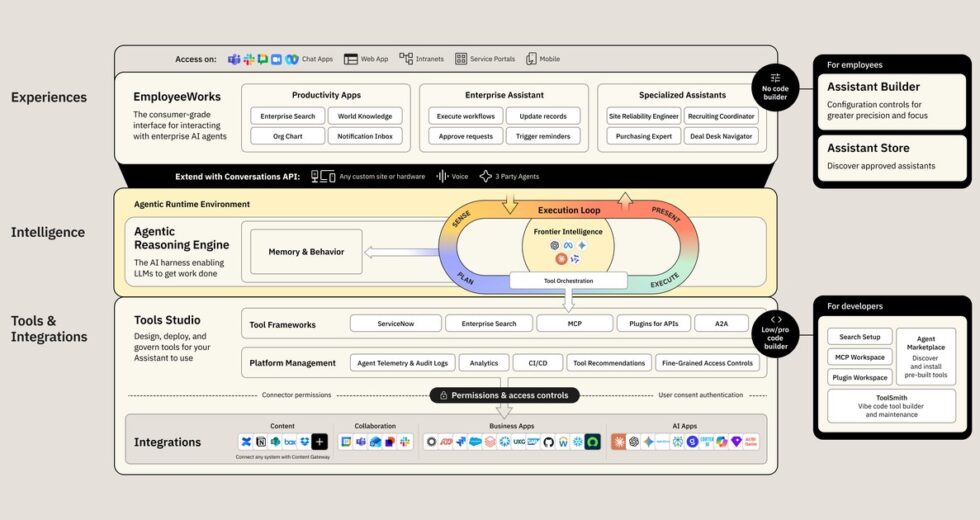This screenshot has height=520, width=980.
Task: Click the Intranets hierarchy icon
Action: 406,59
